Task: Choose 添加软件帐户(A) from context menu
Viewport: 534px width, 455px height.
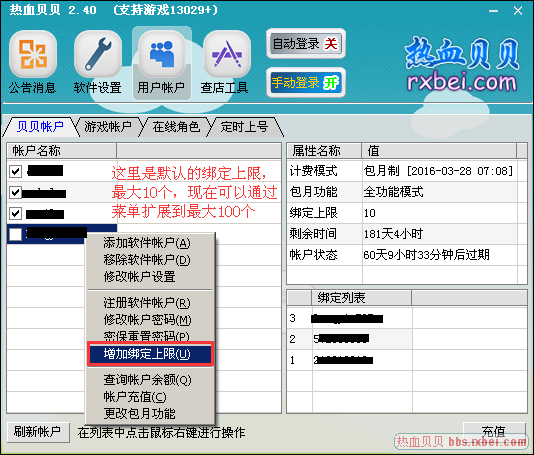Action: click(x=150, y=242)
